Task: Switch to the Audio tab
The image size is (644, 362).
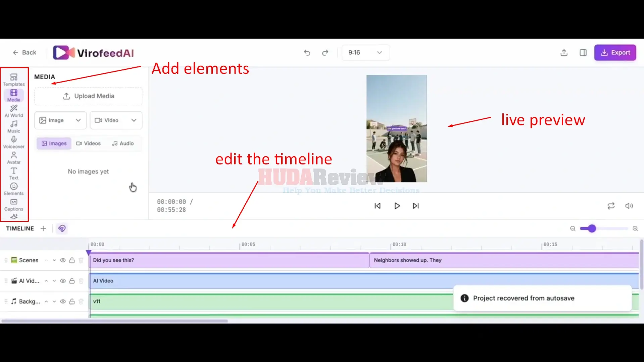Action: pyautogui.click(x=123, y=143)
